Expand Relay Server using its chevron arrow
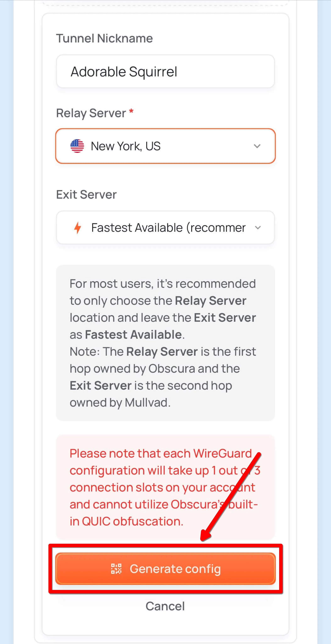The image size is (331, 644). click(x=257, y=146)
